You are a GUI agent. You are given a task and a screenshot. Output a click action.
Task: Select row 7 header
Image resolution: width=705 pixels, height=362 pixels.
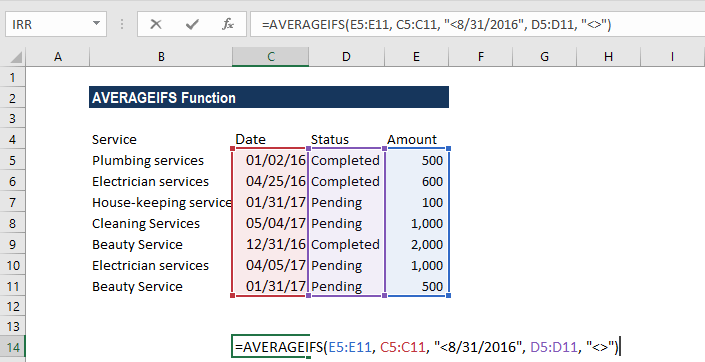tap(13, 202)
